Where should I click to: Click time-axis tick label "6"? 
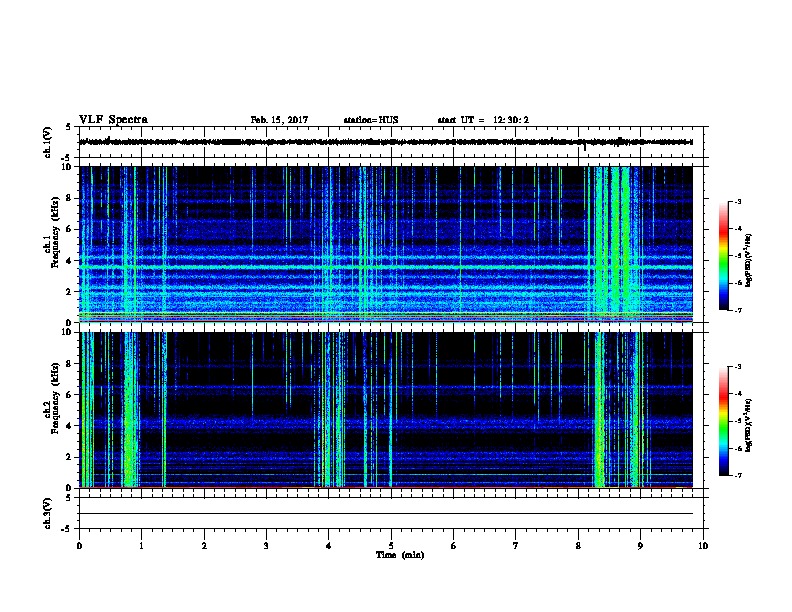[x=454, y=546]
